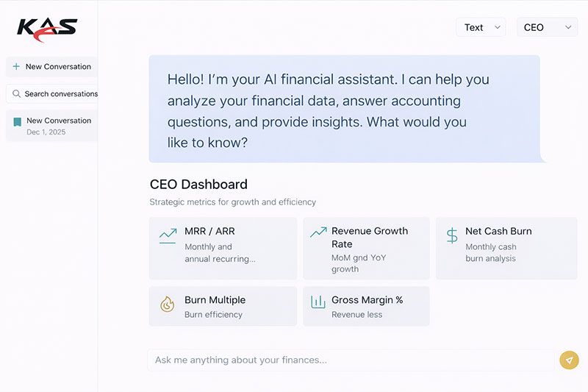Open the Text mode dropdown
Image resolution: width=588 pixels, height=392 pixels.
(481, 27)
